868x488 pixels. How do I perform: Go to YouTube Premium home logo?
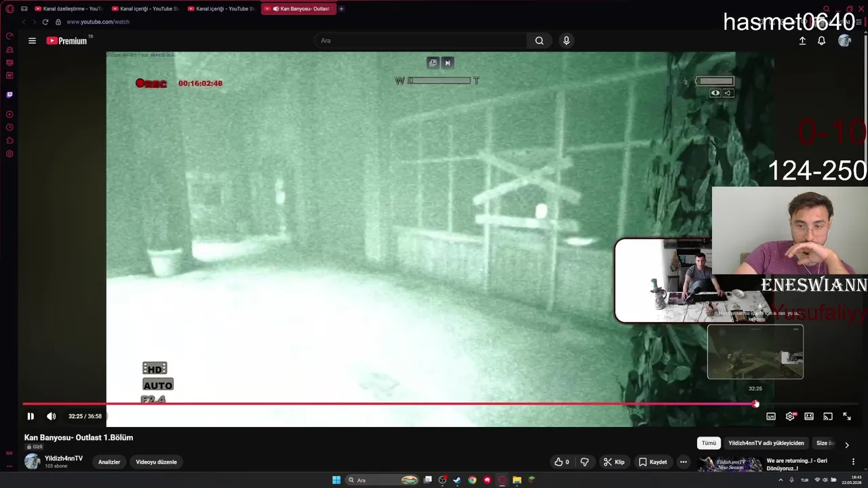point(66,41)
